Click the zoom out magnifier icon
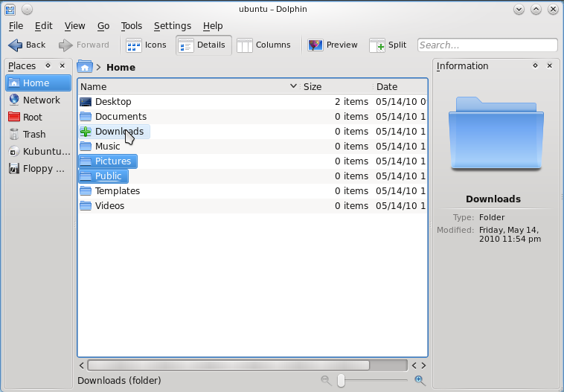The width and height of the screenshot is (564, 392). (x=326, y=380)
